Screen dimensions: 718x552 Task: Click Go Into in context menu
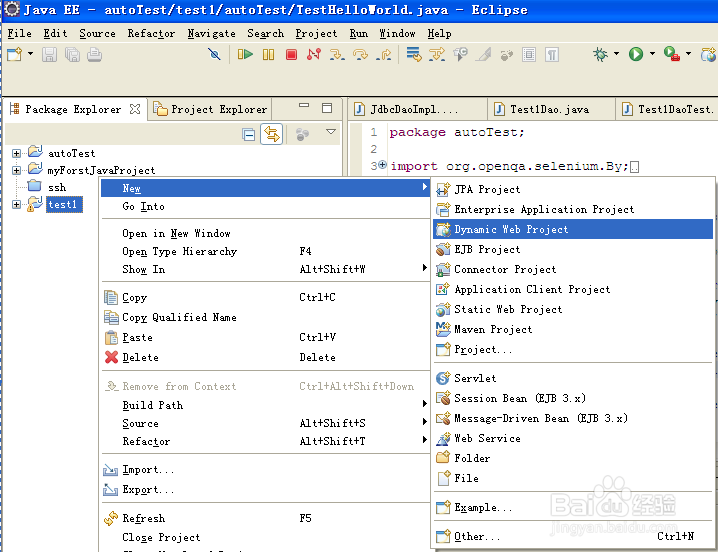click(265, 207)
